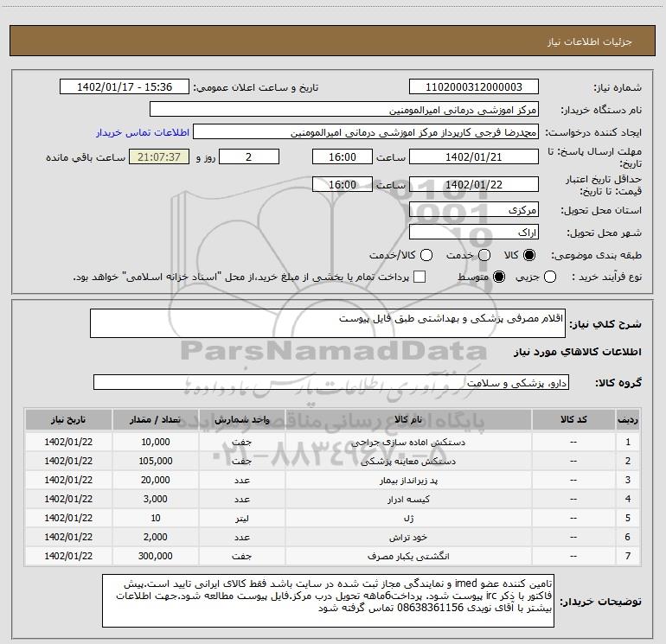
Task: Click the need number field 1102000312000003
Action: 474,87
